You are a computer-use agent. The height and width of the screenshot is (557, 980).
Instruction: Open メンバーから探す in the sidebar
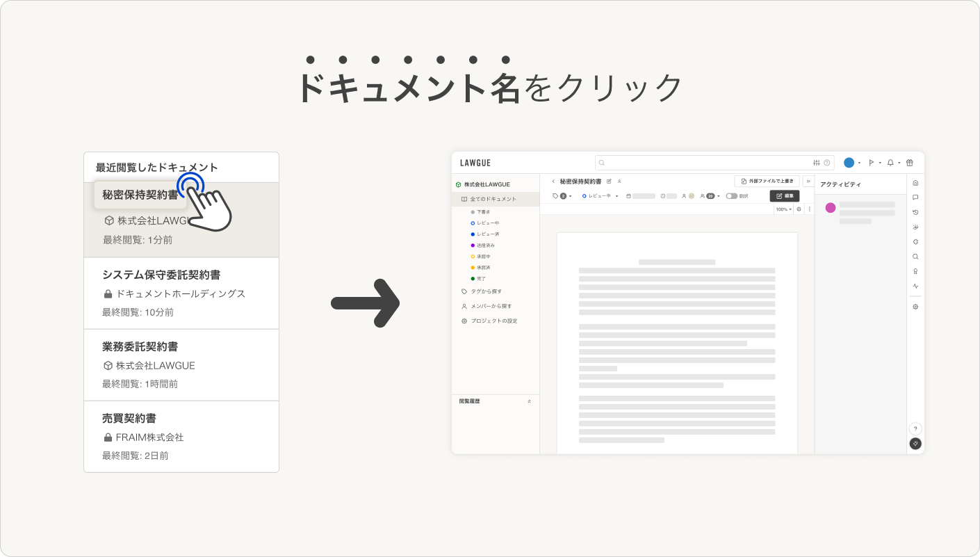pyautogui.click(x=487, y=306)
